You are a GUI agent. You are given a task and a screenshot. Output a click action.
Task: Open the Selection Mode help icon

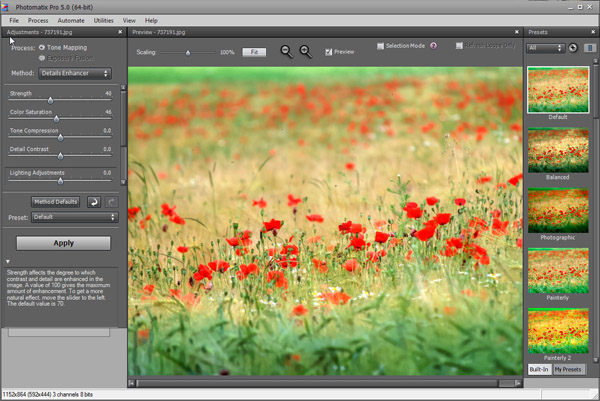click(x=434, y=46)
